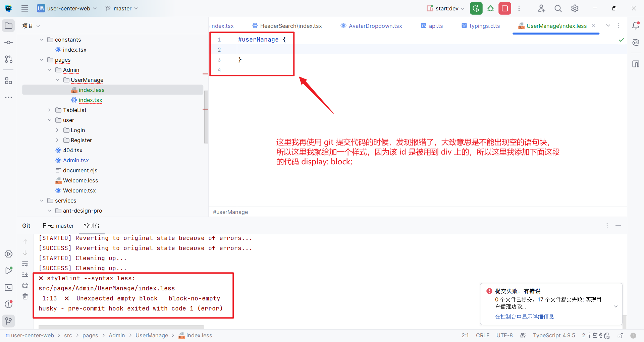Open the Terminal tool window
The width and height of the screenshot is (644, 342).
pyautogui.click(x=9, y=287)
